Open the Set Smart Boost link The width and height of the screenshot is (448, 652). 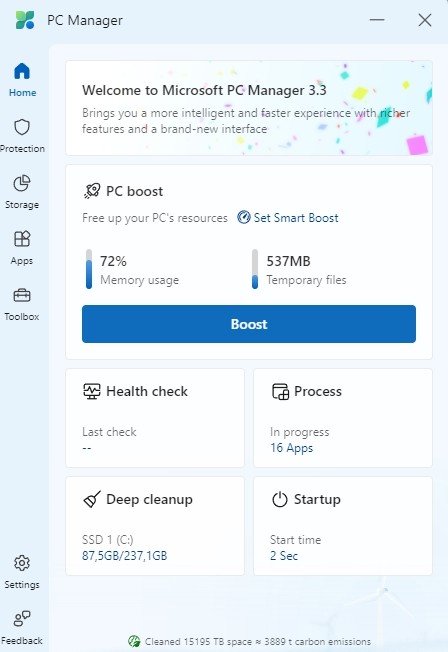click(x=296, y=218)
